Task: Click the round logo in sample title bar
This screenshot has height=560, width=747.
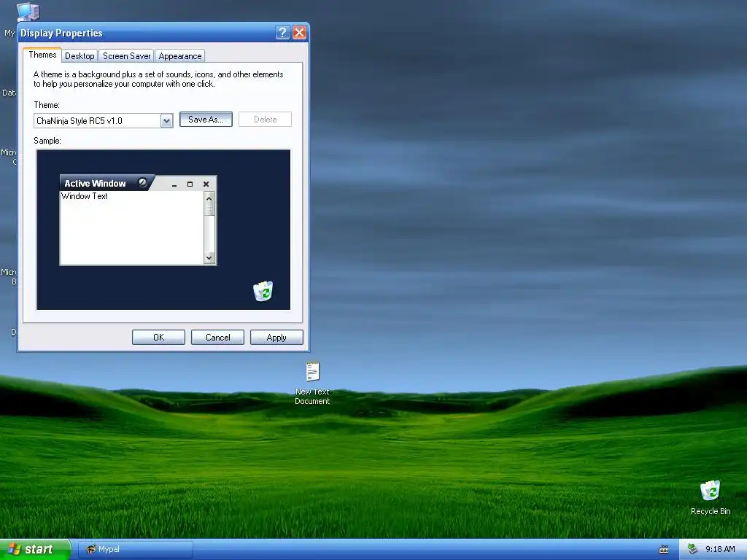Action: point(142,182)
